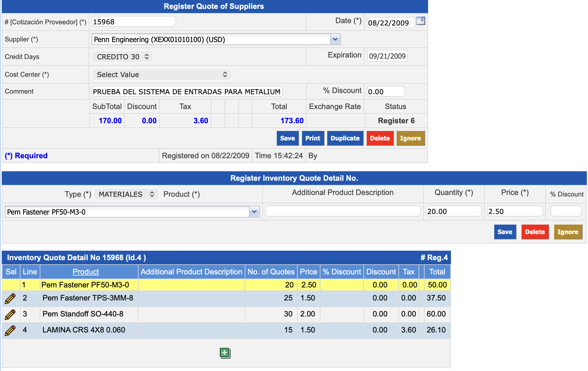The image size is (588, 371).
Task: Focus the Comment text field
Action: click(x=187, y=92)
